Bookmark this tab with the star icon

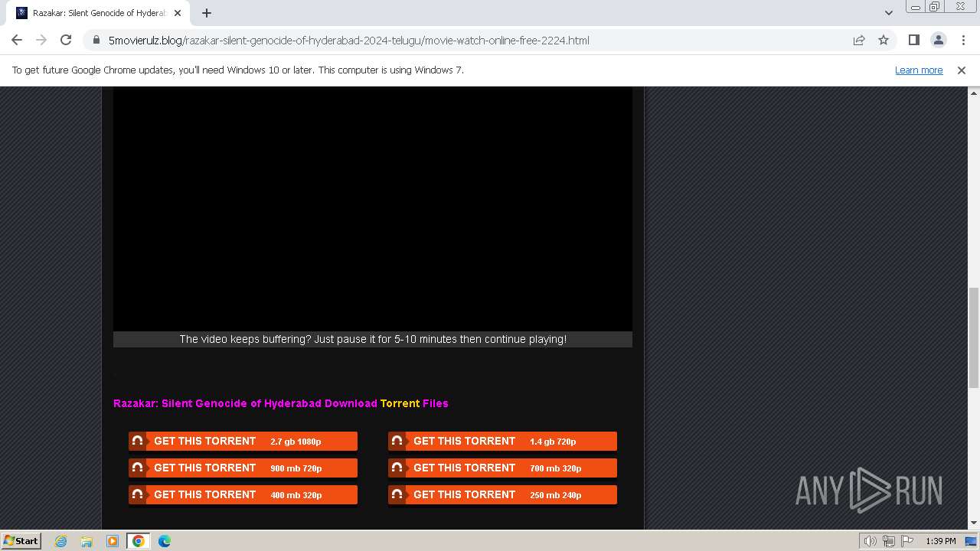point(884,40)
